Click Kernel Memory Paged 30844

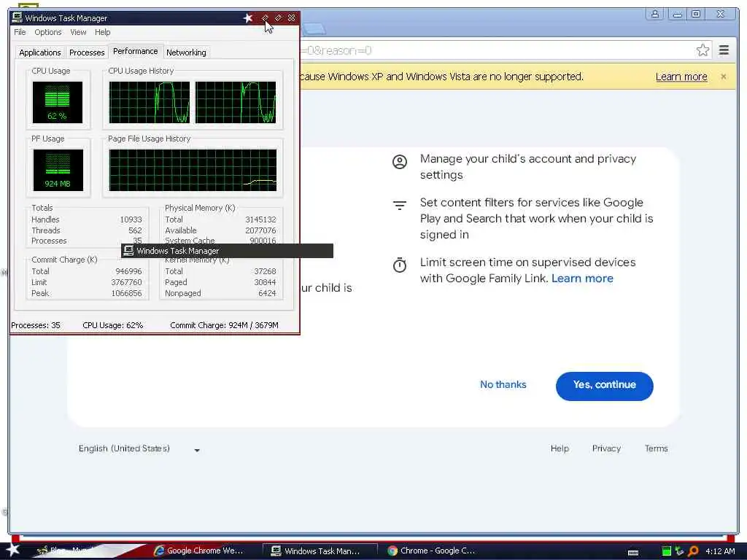point(265,282)
